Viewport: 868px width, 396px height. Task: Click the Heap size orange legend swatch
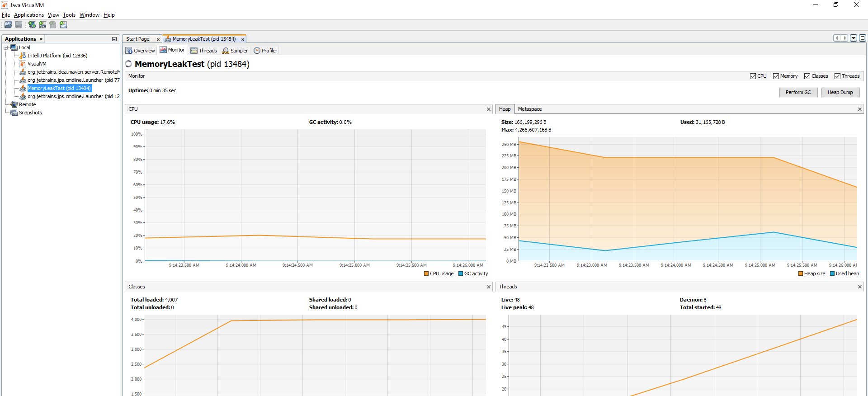[801, 273]
